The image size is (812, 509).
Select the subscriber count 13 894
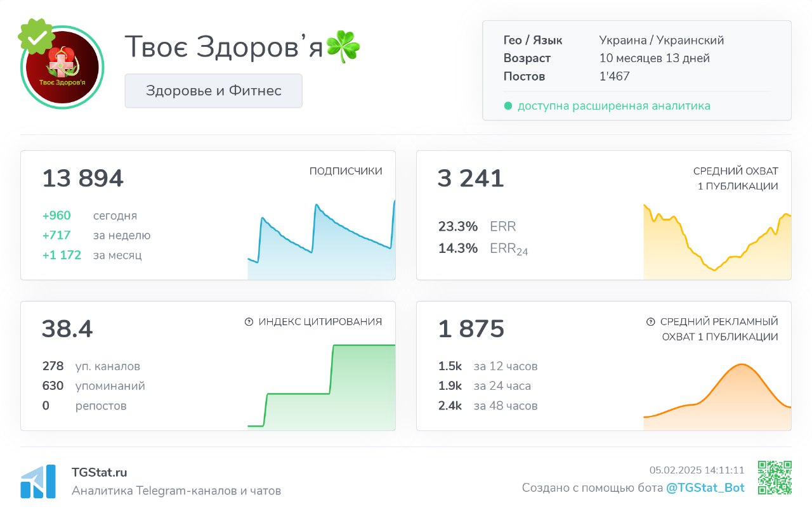coord(82,178)
